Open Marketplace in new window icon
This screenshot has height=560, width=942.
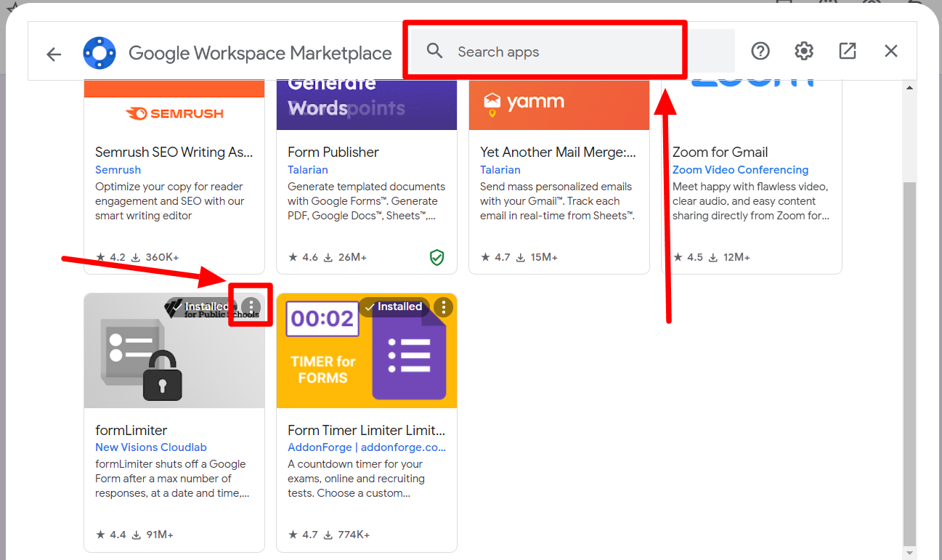848,51
